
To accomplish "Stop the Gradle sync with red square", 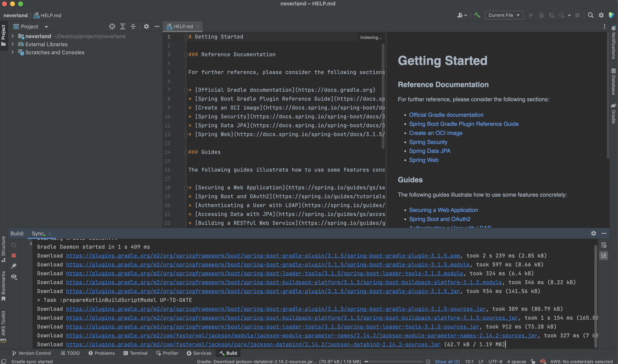I will [x=14, y=256].
